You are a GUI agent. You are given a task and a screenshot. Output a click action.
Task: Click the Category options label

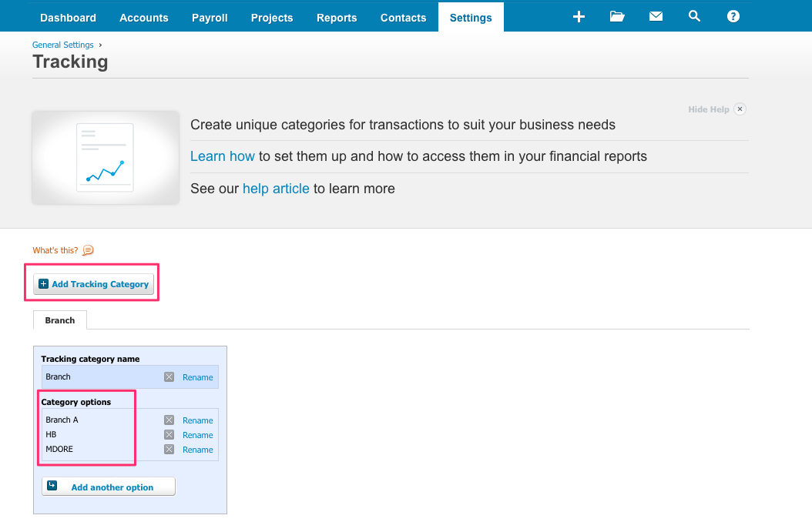click(76, 402)
